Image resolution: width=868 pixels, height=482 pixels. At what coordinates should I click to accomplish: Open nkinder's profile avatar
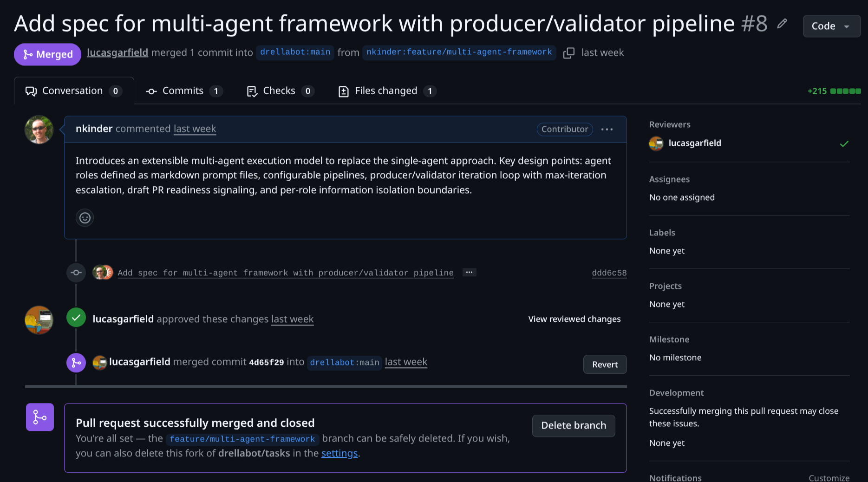pyautogui.click(x=39, y=130)
